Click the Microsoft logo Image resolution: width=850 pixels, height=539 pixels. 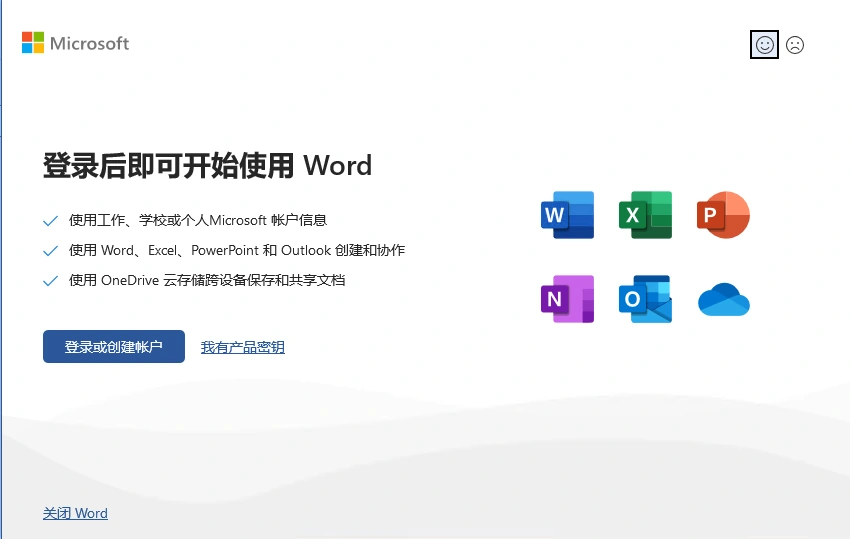tap(75, 43)
